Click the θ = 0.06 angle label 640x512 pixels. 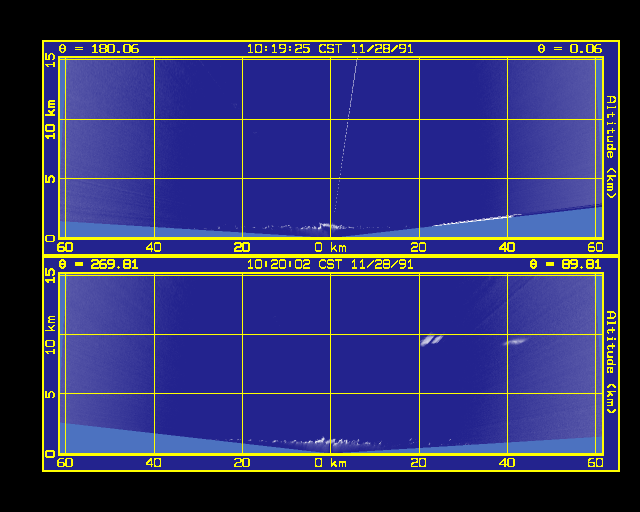(569, 49)
